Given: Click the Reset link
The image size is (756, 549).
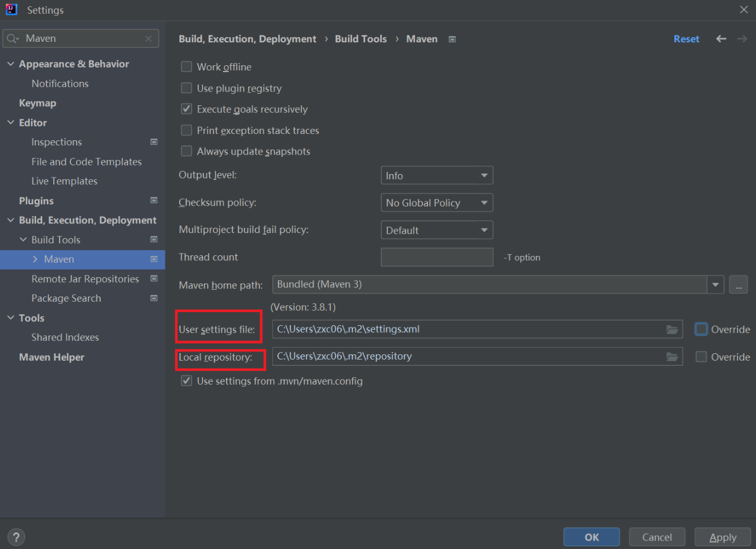Looking at the screenshot, I should (686, 39).
